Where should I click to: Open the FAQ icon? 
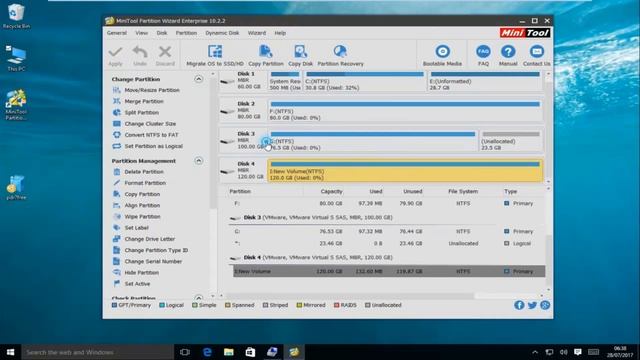click(483, 51)
